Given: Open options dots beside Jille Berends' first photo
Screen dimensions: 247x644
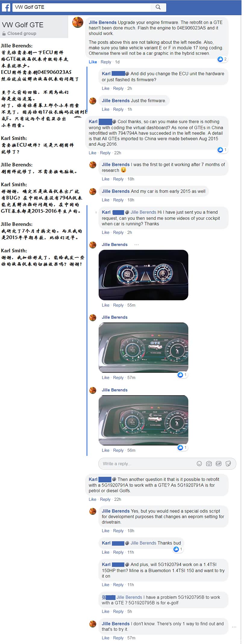Looking at the screenshot, I should pyautogui.click(x=136, y=244).
